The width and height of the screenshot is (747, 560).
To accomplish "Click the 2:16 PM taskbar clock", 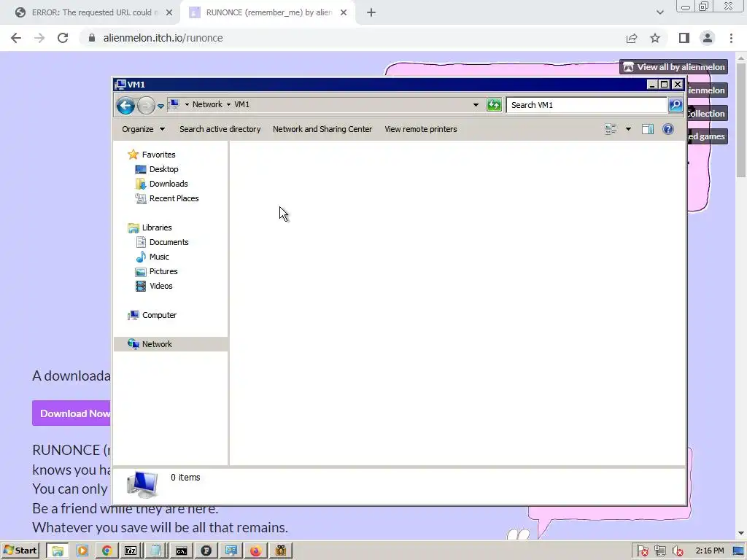I will point(709,551).
